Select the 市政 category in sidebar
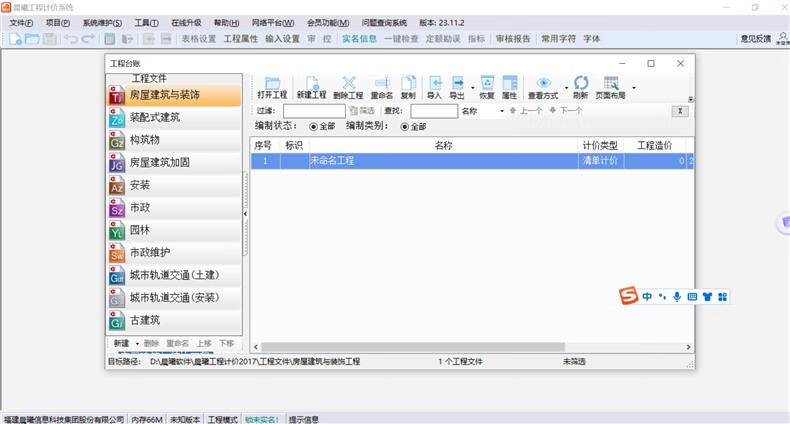 click(139, 208)
